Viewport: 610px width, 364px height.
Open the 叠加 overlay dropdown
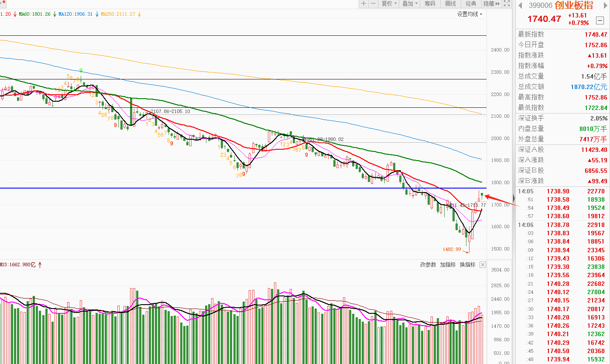pyautogui.click(x=410, y=4)
